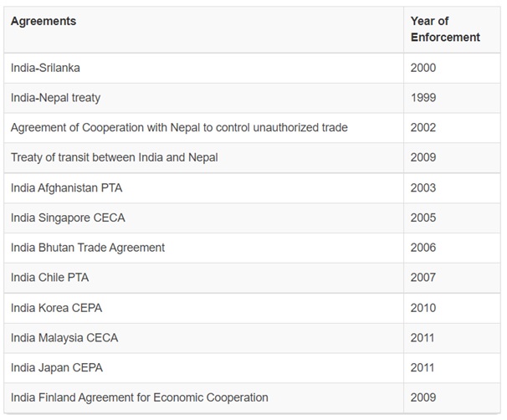Click year 2000 for India-Srilanka
This screenshot has height=420, width=507.
click(x=423, y=68)
